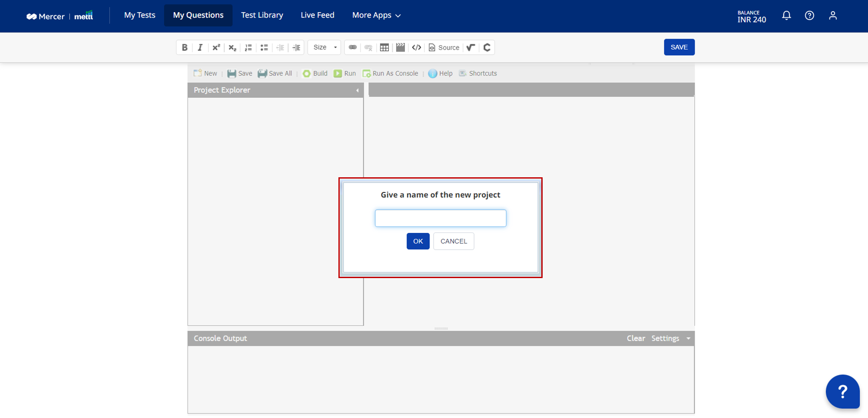Decrease indent in editor toolbar
Image resolution: width=868 pixels, height=418 pixels.
coord(280,47)
